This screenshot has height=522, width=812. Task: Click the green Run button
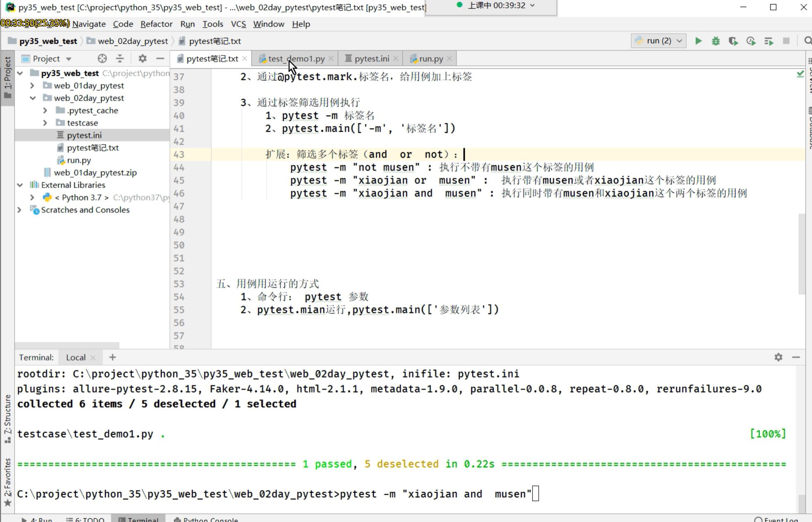[698, 41]
